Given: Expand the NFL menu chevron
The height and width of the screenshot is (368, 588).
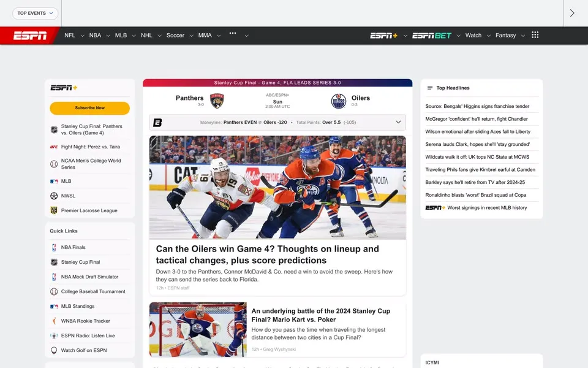Looking at the screenshot, I should pyautogui.click(x=82, y=36).
